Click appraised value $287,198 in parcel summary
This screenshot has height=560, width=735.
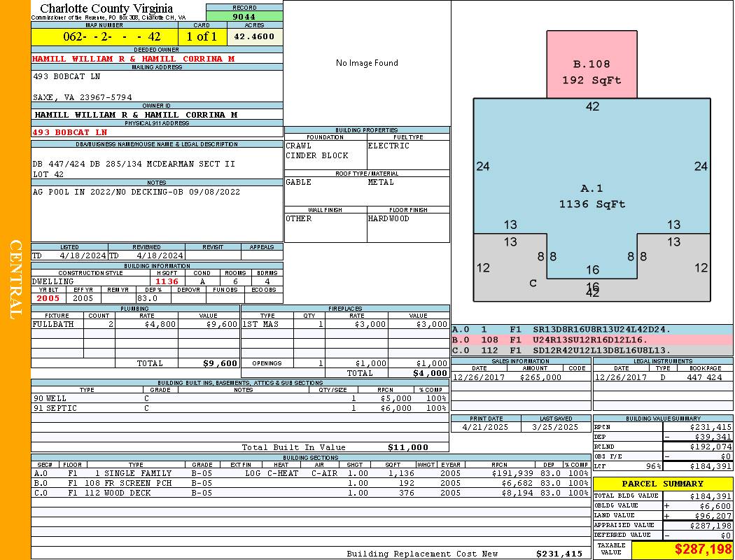[x=710, y=525]
